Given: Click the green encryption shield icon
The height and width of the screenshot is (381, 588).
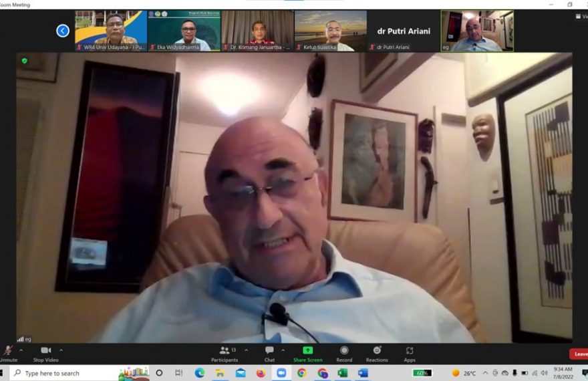Looking at the screenshot, I should pos(25,61).
